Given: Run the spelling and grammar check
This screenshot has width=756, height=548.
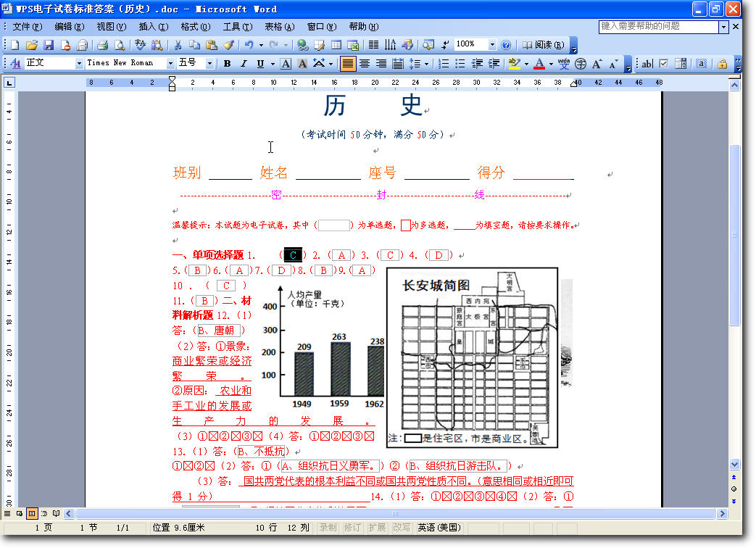Looking at the screenshot, I should (x=141, y=46).
